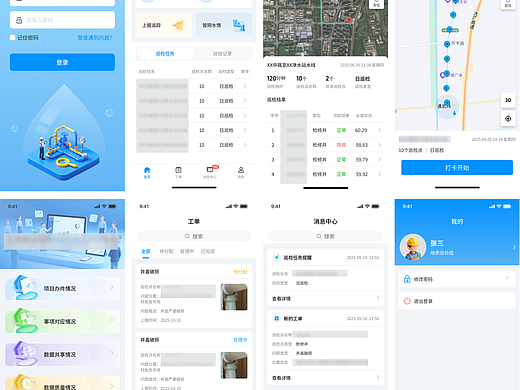Click the purple 数据共享情况 icon
The height and width of the screenshot is (390, 520).
click(x=25, y=353)
